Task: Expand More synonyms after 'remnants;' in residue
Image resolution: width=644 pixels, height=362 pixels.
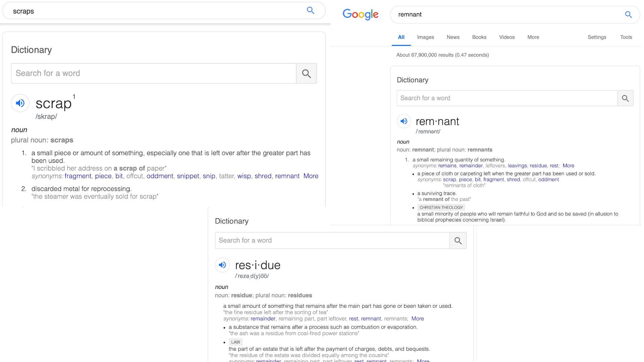Action: (417, 318)
